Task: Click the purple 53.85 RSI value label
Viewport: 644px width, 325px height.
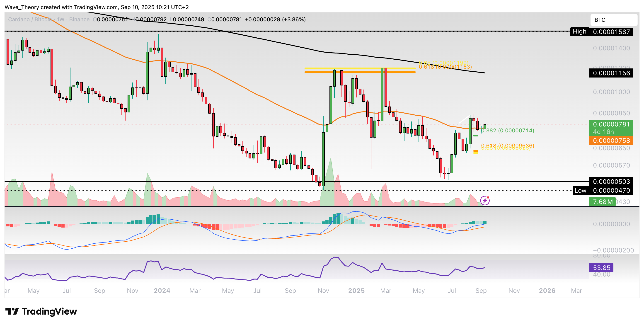Action: (601, 267)
